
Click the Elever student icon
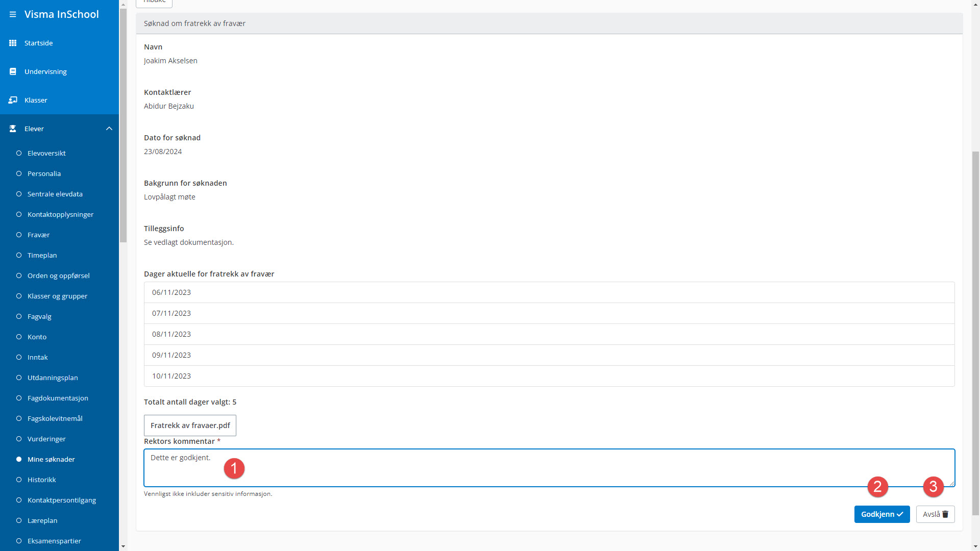point(13,129)
